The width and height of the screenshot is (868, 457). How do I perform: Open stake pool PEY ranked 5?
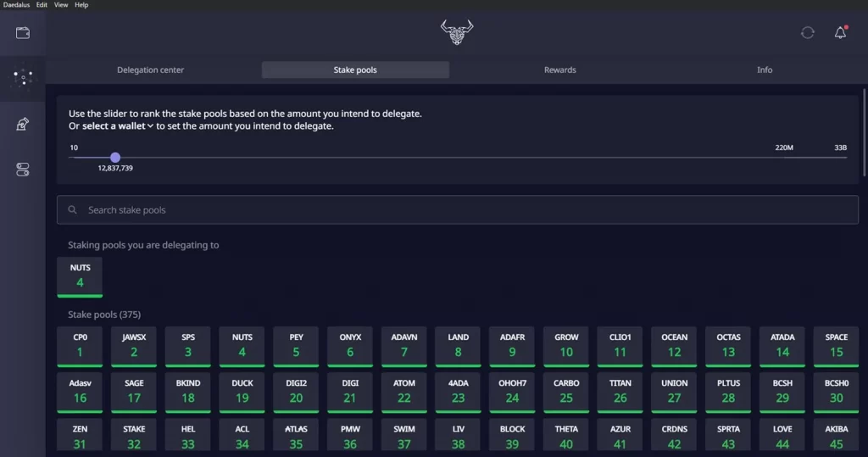click(x=296, y=346)
